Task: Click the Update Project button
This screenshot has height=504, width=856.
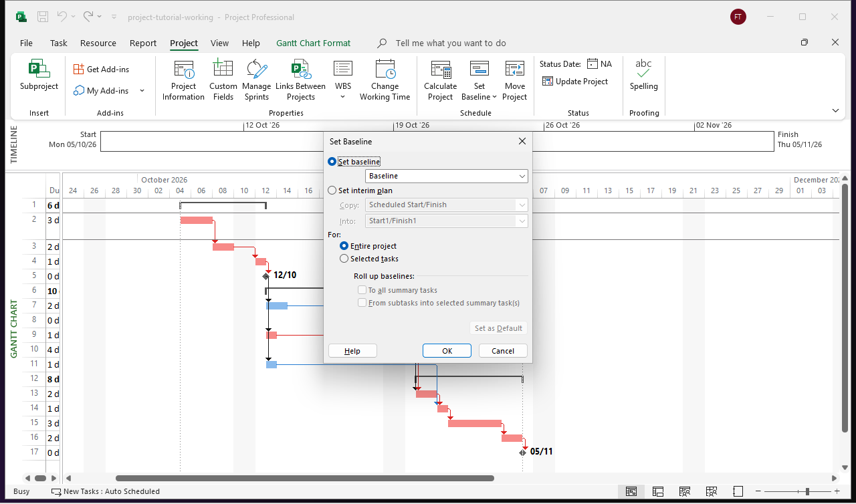Action: 575,82
